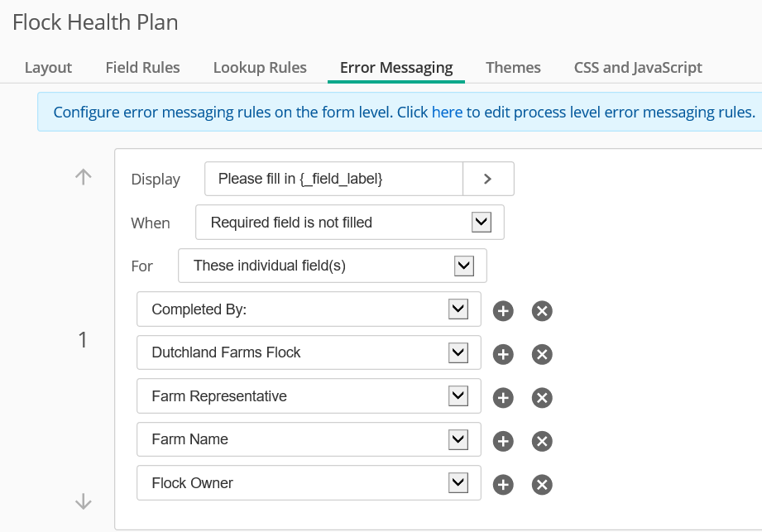Move rule 1 up with arrow
Viewport: 762px width, 532px height.
(x=84, y=176)
